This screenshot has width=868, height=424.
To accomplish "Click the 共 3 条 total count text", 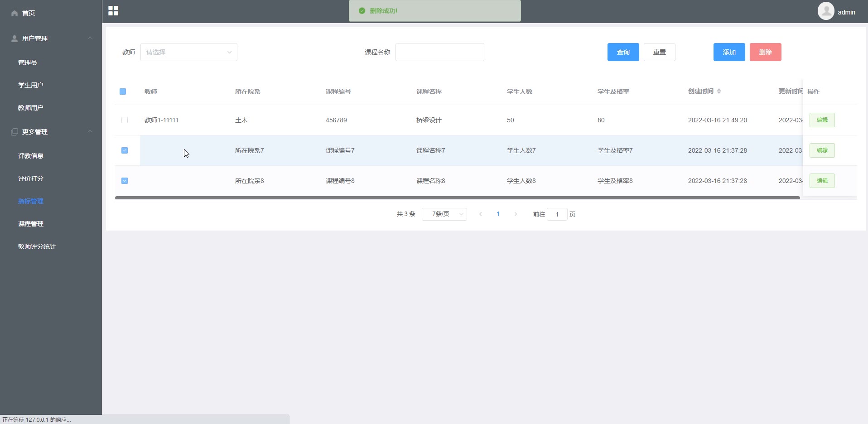I will [x=406, y=214].
